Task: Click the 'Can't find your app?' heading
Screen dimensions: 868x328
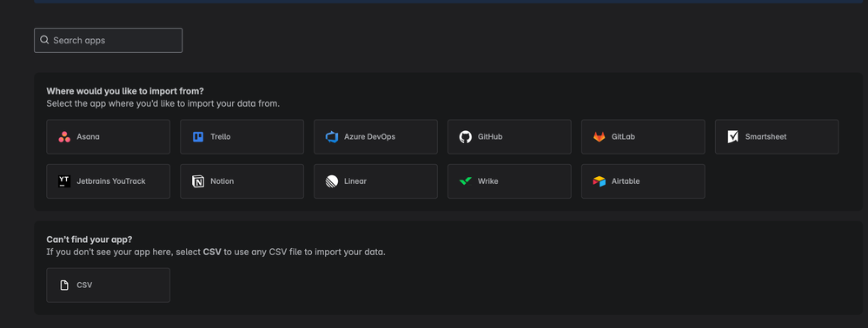Action: [x=89, y=239]
